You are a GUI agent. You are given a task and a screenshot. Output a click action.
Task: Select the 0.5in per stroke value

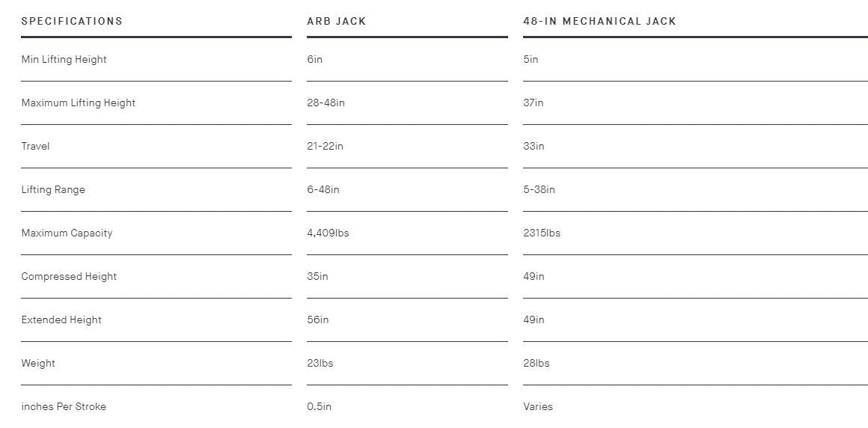tap(320, 406)
